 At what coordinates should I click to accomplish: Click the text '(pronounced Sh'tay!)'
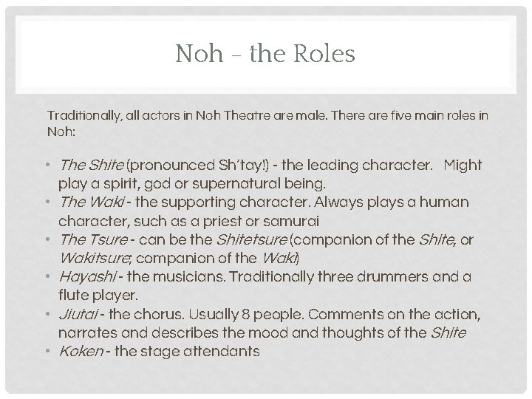click(194, 164)
